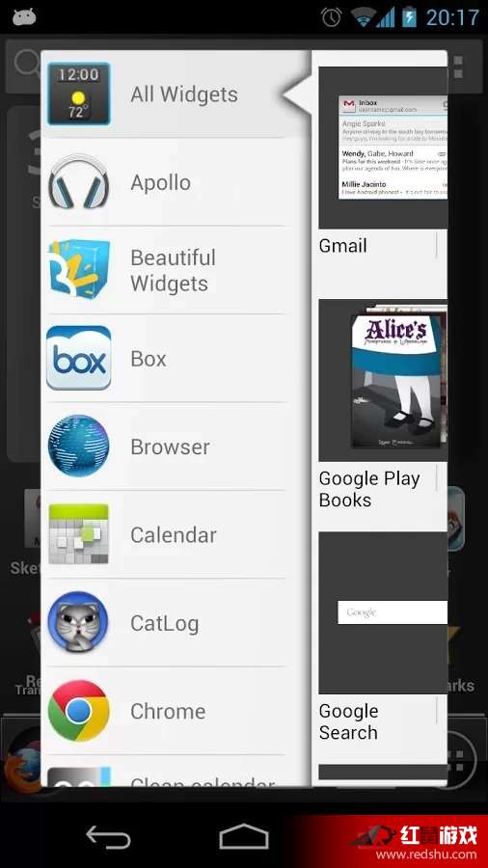Select the Google Search bar widget preview
Screen dimensions: 488x868
click(383, 612)
